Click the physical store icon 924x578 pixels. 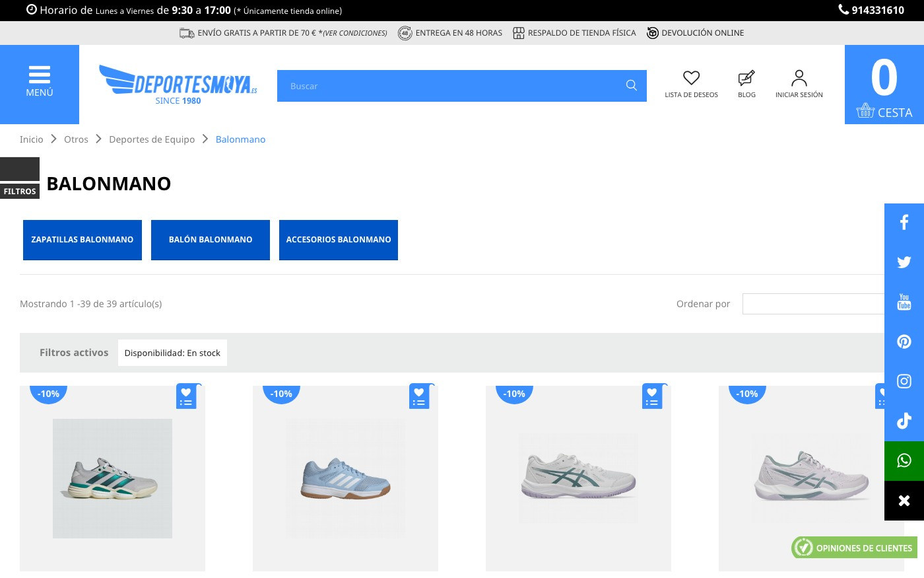pos(519,33)
